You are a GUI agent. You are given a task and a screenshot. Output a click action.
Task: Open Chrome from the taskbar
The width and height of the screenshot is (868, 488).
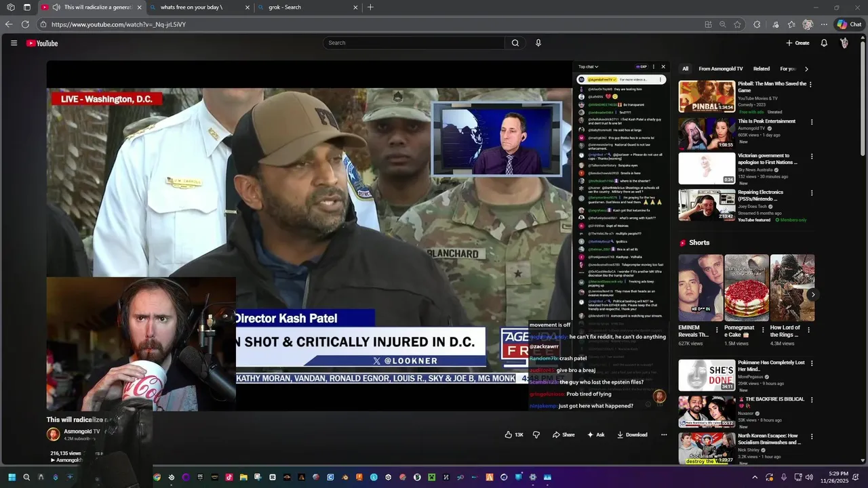coord(157,477)
